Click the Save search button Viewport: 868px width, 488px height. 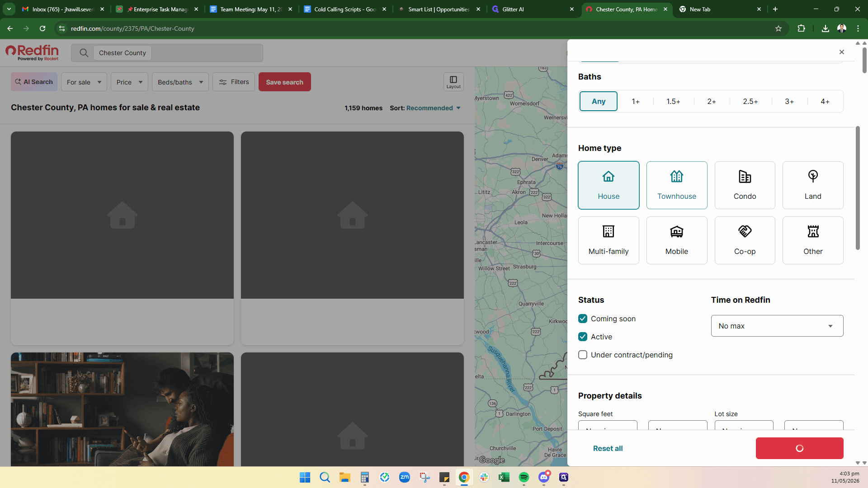284,82
